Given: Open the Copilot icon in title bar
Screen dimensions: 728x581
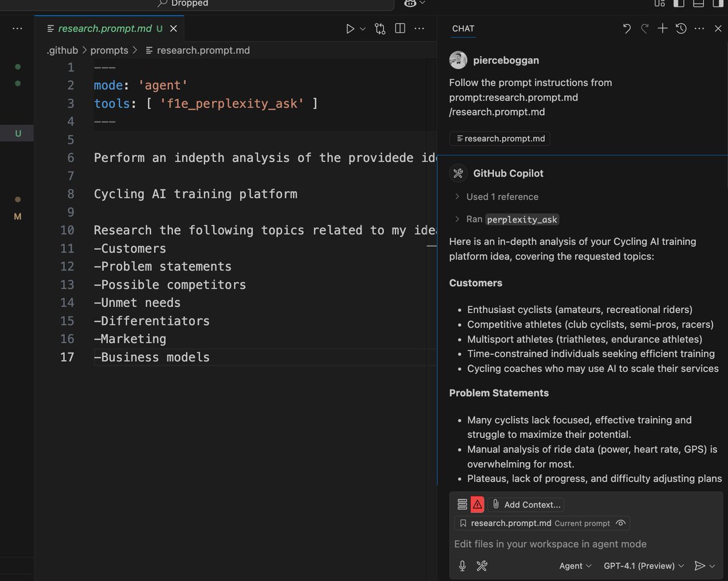Looking at the screenshot, I should click(x=409, y=4).
